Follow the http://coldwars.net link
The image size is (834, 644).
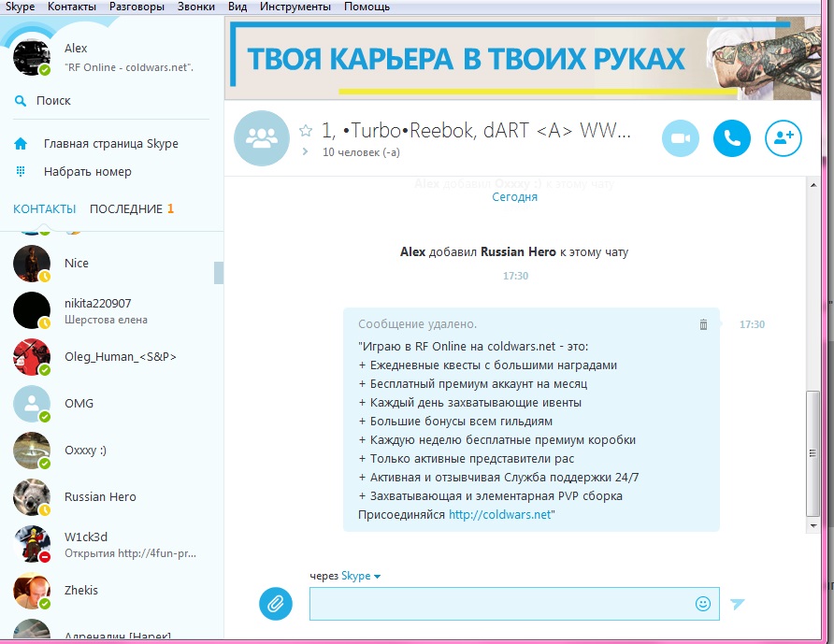tap(500, 515)
